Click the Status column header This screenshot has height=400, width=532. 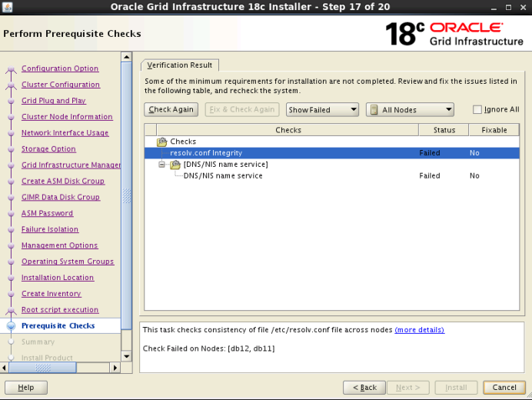[444, 130]
